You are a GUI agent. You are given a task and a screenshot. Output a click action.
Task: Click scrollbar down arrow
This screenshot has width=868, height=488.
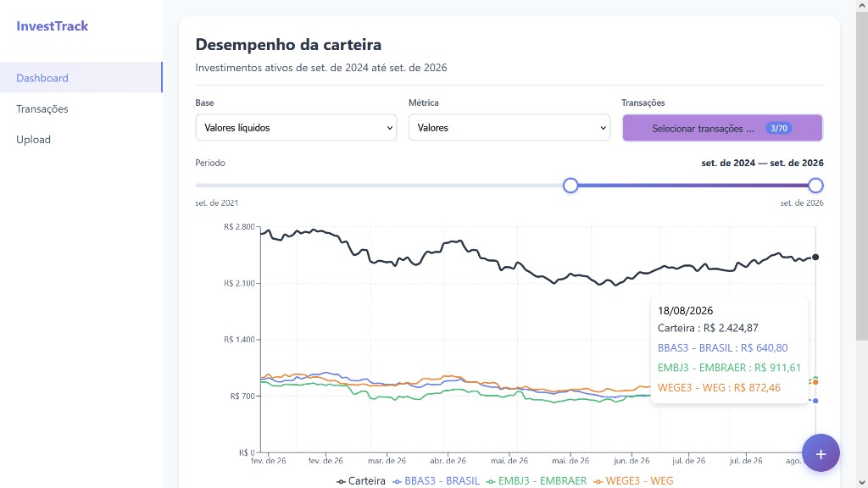pyautogui.click(x=862, y=482)
